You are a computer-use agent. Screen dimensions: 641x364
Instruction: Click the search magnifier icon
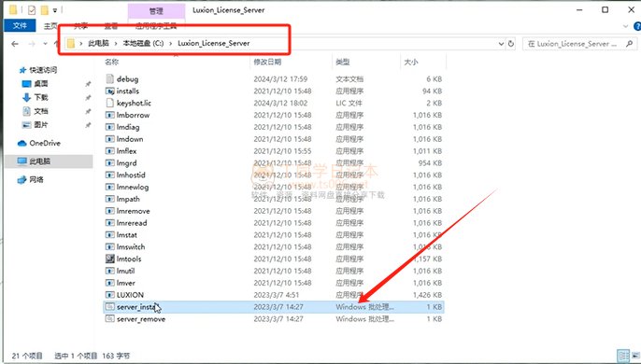pos(629,43)
